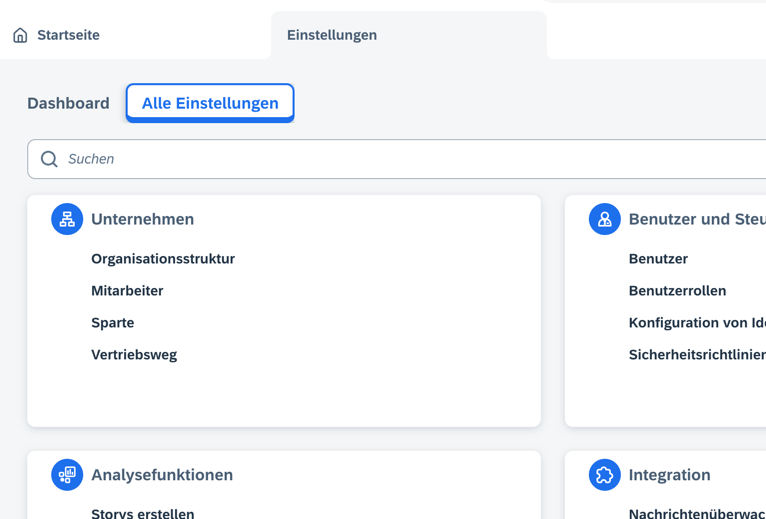Viewport: 766px width, 519px height.
Task: Open the Sicherheitsrichtlinien link
Action: click(x=696, y=355)
